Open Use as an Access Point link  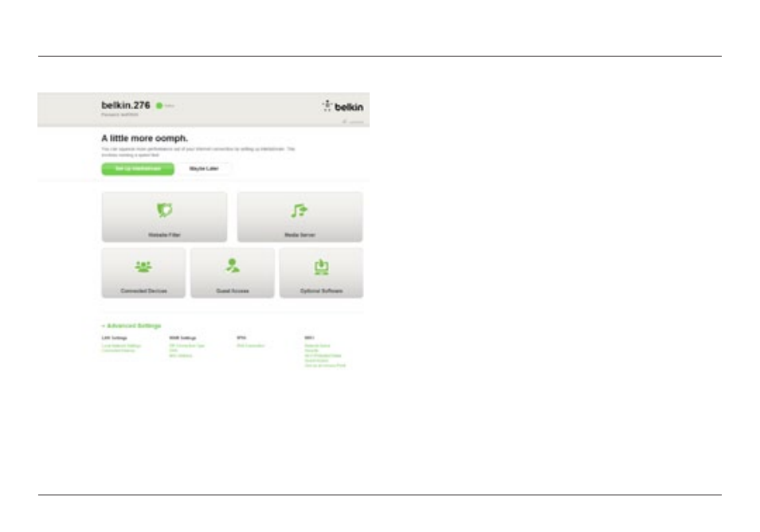point(325,366)
